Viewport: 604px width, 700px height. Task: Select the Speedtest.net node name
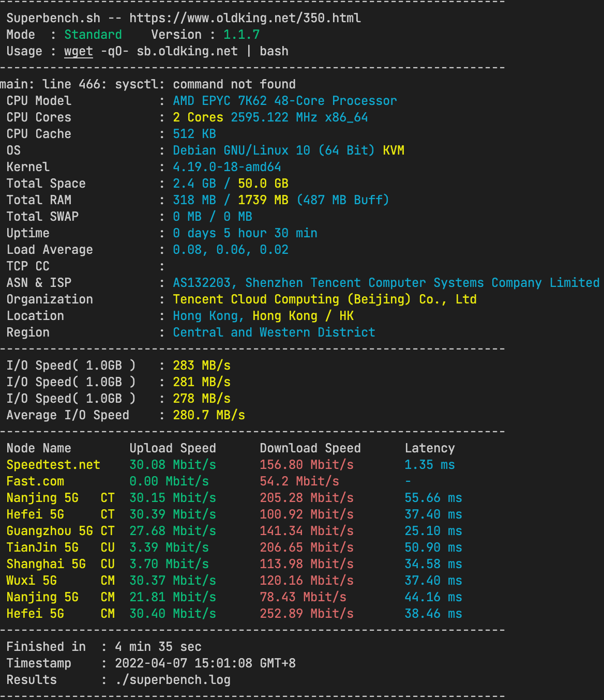[x=53, y=465]
